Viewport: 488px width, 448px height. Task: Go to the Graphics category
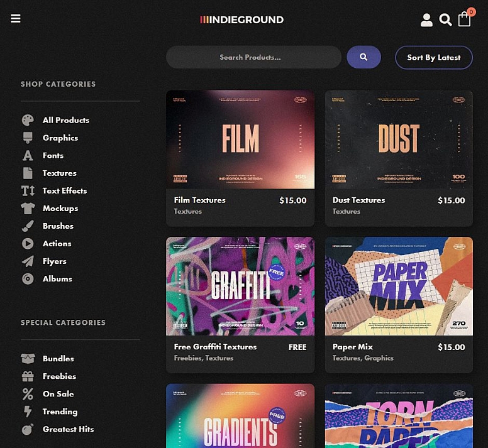(x=60, y=138)
